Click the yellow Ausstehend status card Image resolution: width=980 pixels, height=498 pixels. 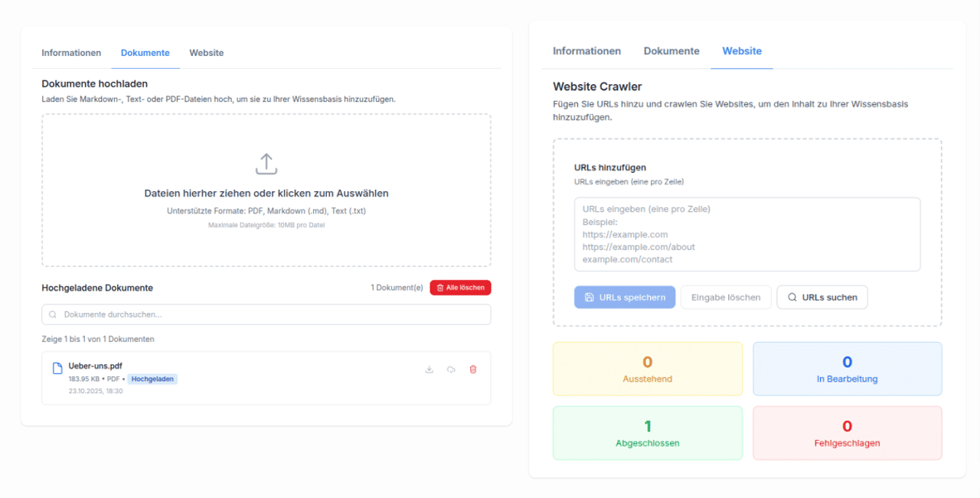[647, 369]
